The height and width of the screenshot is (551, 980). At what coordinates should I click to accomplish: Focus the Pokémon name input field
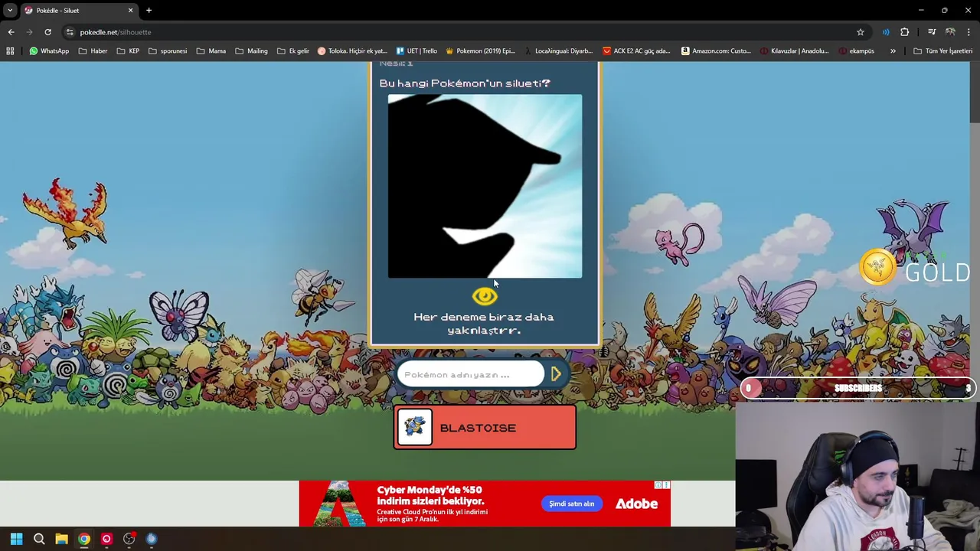tap(470, 374)
